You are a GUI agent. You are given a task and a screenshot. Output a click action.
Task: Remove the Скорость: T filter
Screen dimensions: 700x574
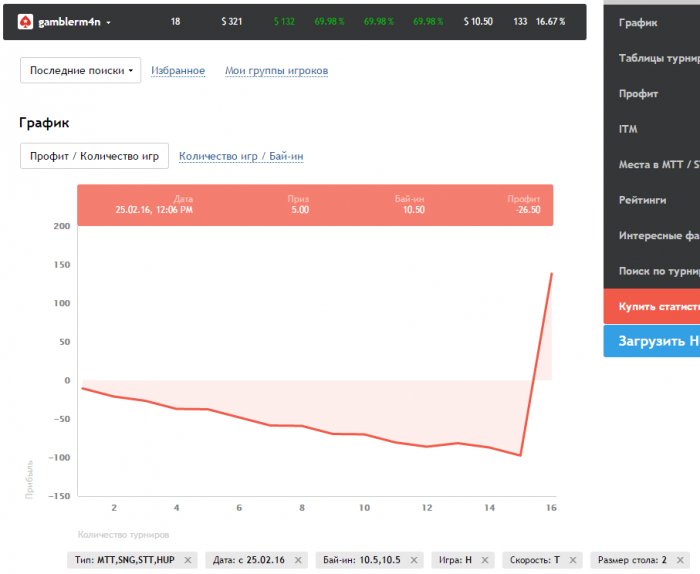click(x=573, y=560)
